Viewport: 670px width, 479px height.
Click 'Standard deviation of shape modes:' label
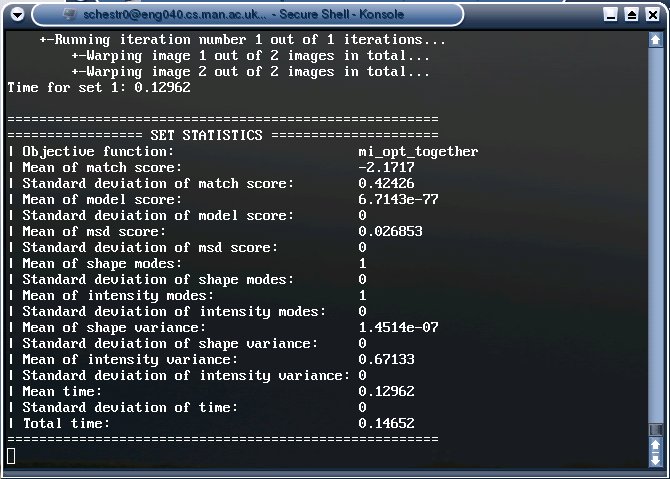pyautogui.click(x=159, y=280)
